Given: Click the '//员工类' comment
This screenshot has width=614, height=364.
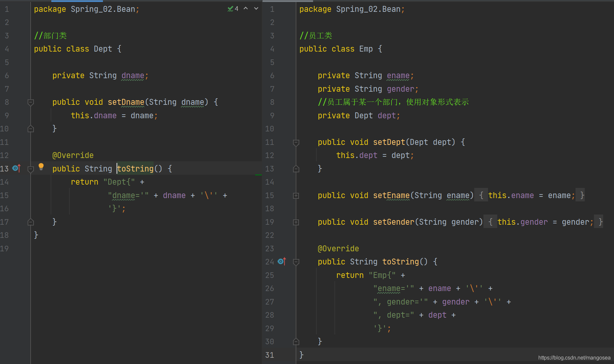Looking at the screenshot, I should point(316,36).
